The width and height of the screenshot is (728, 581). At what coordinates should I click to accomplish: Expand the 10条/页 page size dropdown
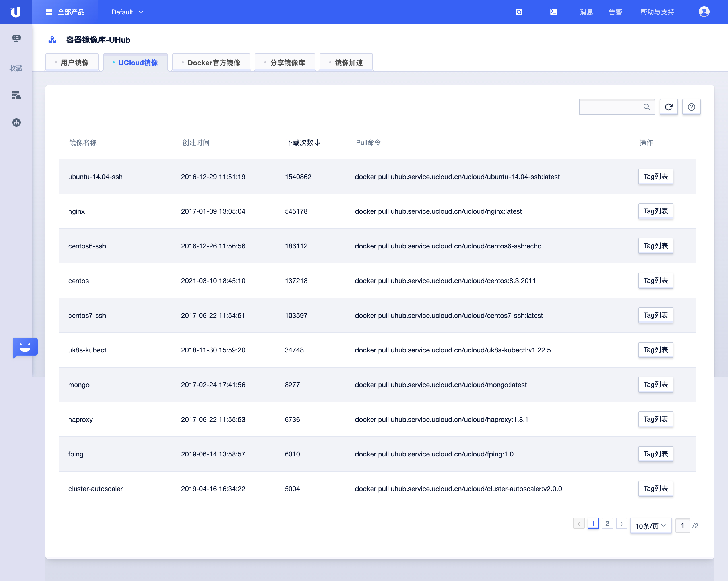[x=651, y=526]
